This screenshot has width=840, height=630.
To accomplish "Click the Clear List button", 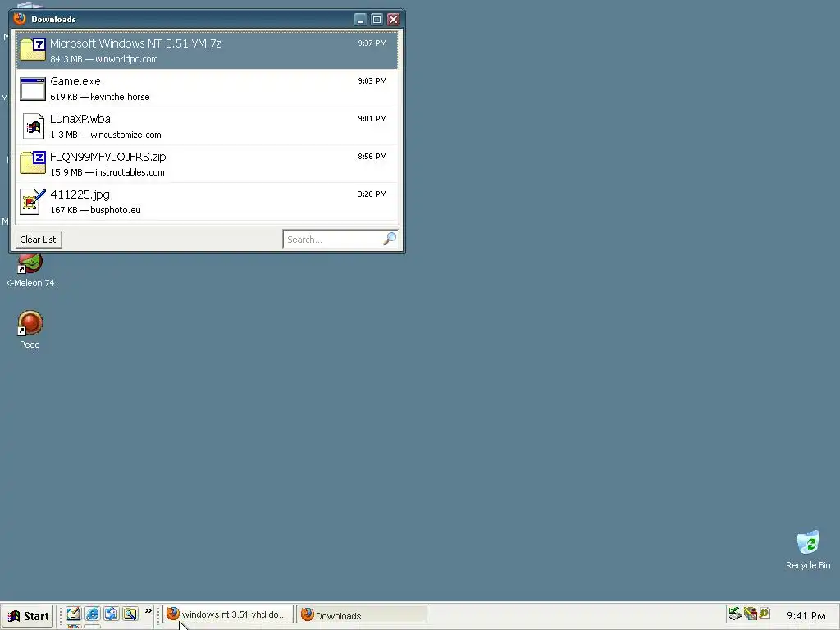I will coord(38,240).
